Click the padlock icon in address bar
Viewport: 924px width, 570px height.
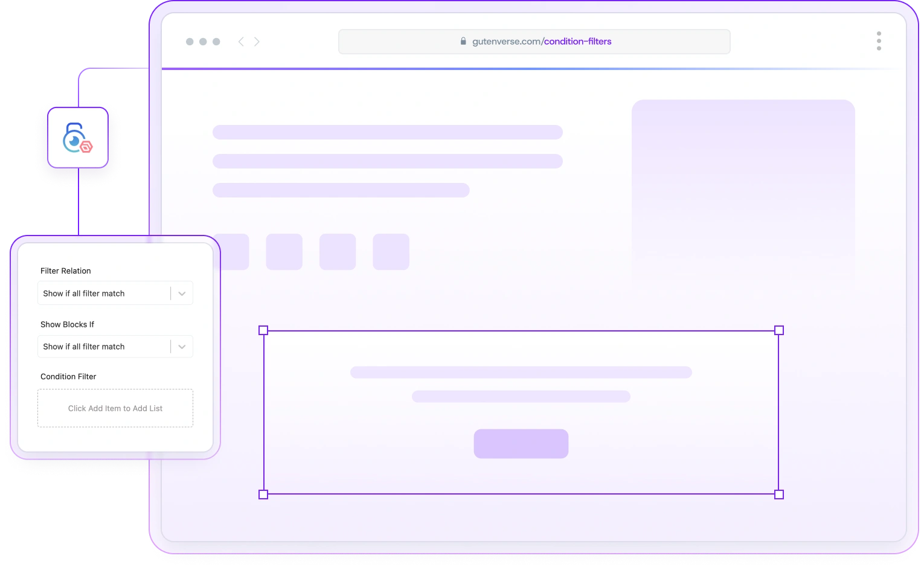pyautogui.click(x=463, y=42)
